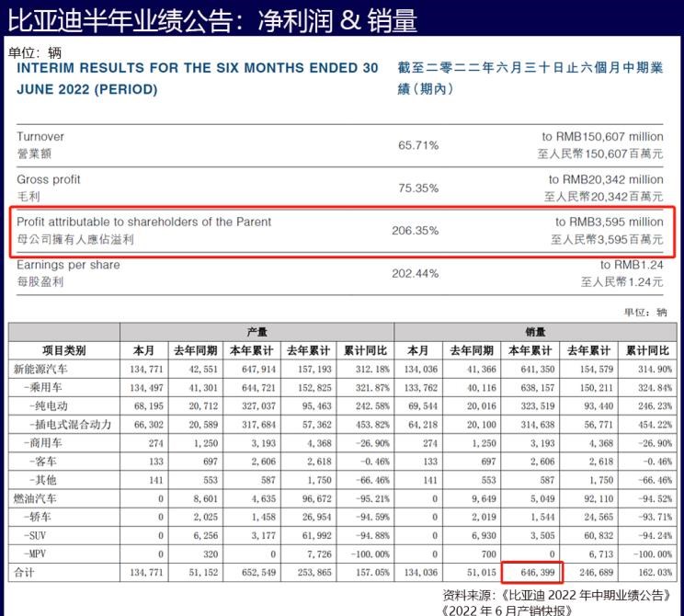Select 'to RMB20,342 million' text
This screenshot has width=684, height=616.
606,179
